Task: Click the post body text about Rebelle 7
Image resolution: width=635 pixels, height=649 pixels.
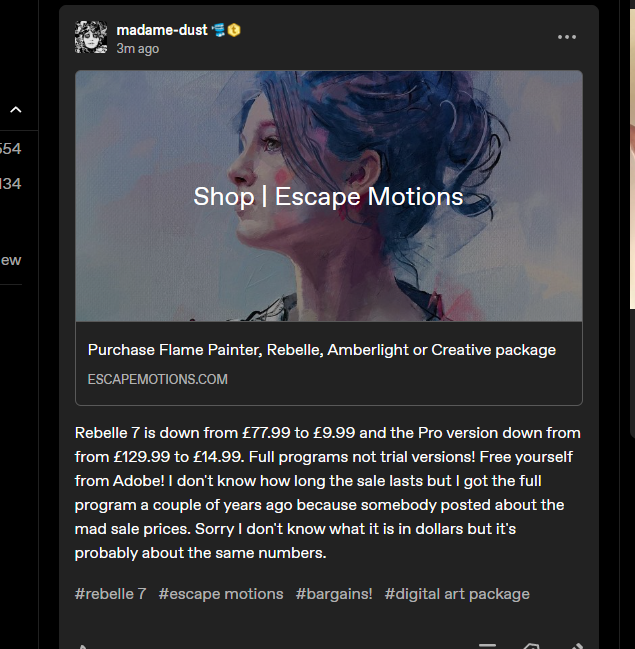Action: [328, 493]
